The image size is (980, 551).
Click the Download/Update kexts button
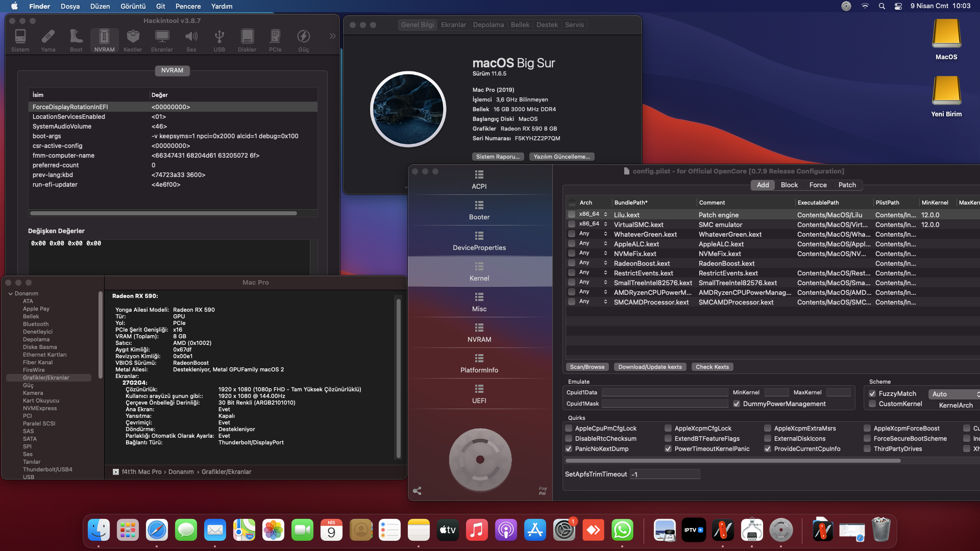(650, 367)
